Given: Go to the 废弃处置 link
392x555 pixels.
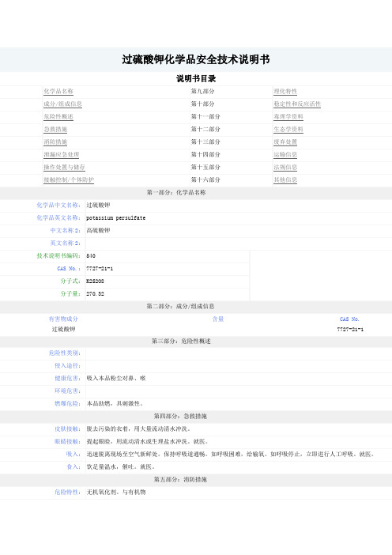Looking at the screenshot, I should (285, 142).
